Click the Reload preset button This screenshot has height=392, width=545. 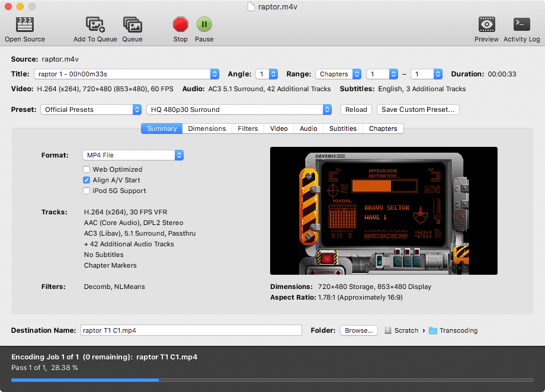(x=356, y=110)
